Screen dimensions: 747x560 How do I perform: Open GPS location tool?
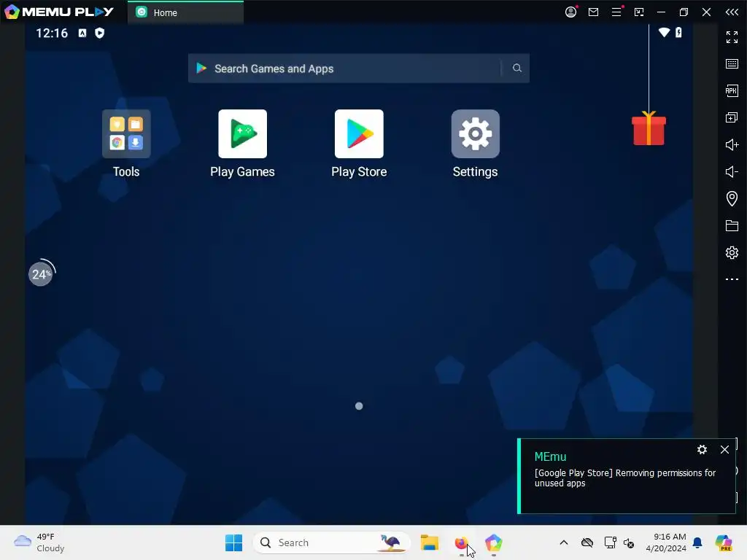[732, 198]
